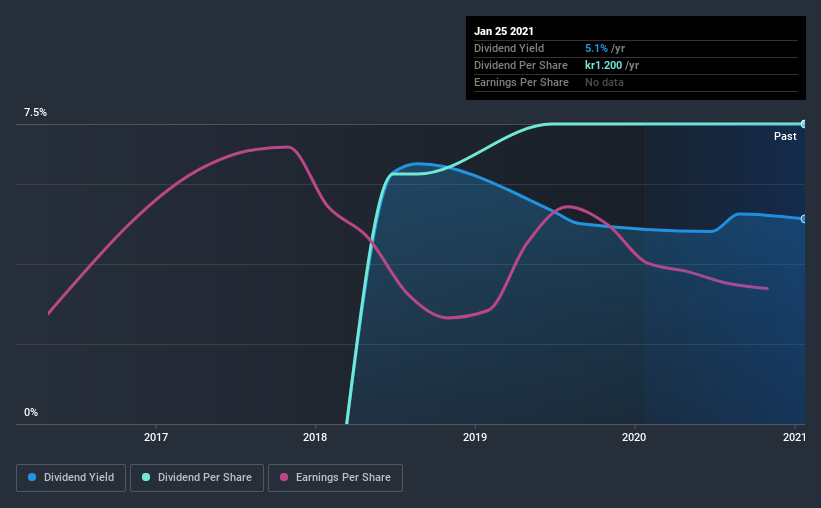Click the 2019 x-axis label
821x508 pixels.
[x=475, y=437]
